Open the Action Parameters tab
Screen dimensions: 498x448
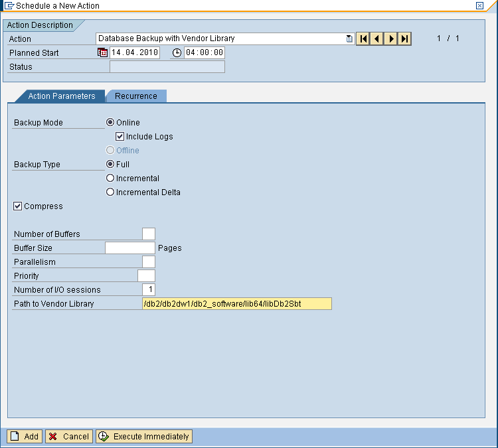point(61,96)
